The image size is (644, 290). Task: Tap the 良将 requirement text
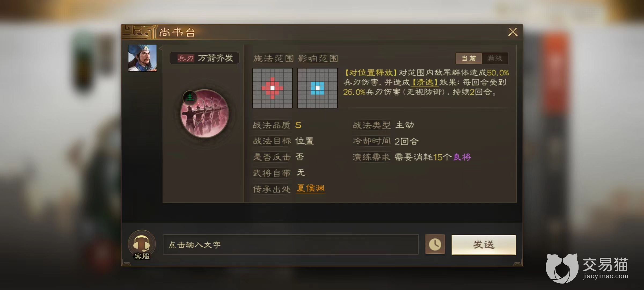[462, 157]
